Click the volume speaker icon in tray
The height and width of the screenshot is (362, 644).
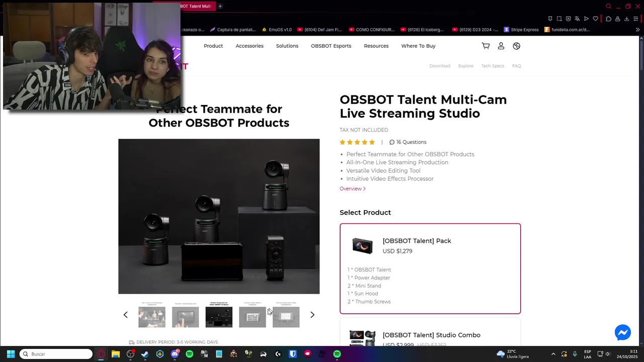[x=608, y=354]
